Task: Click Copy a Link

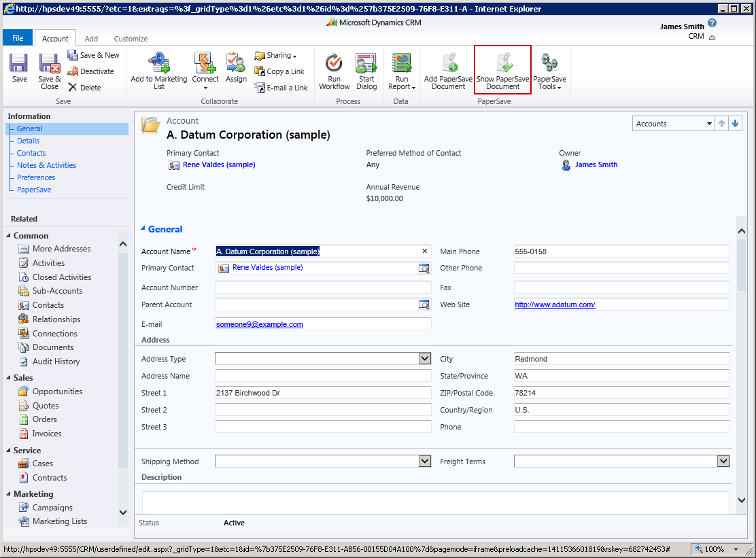Action: click(x=279, y=71)
